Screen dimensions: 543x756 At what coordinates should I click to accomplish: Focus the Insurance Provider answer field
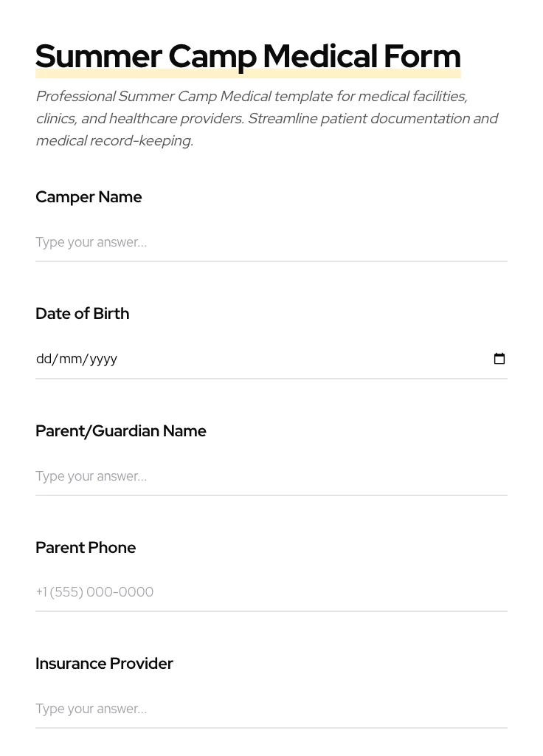point(271,709)
